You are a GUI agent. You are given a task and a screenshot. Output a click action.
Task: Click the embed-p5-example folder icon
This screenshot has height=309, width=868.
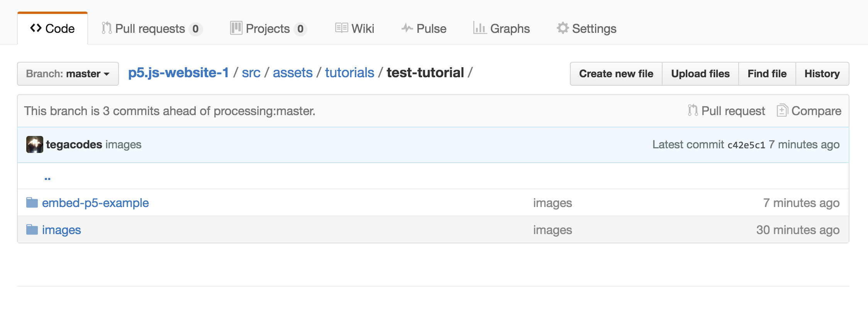pos(32,203)
